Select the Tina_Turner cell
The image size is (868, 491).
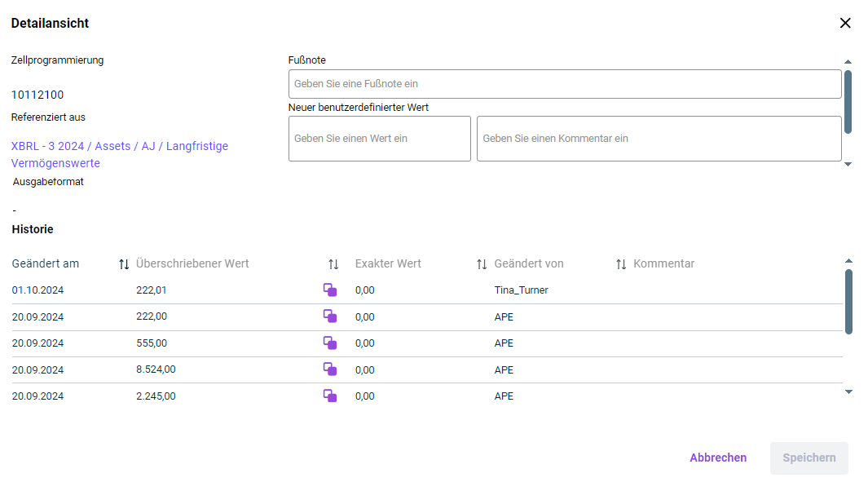pos(521,290)
